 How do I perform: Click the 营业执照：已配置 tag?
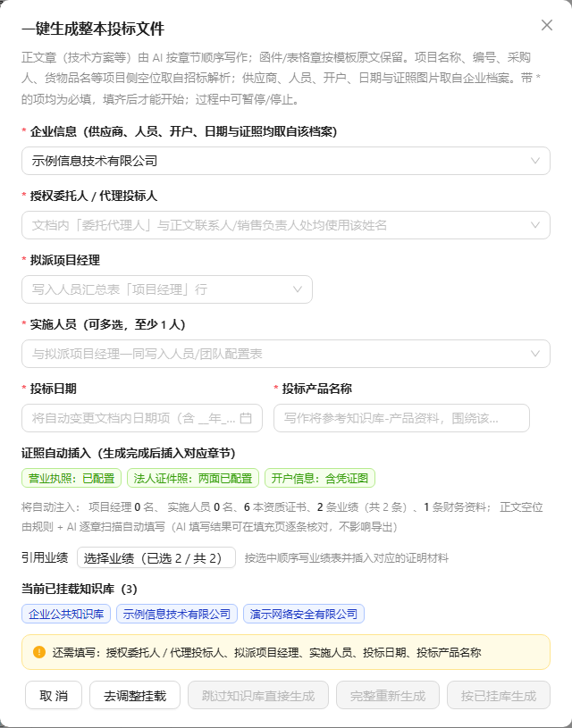[x=71, y=478]
